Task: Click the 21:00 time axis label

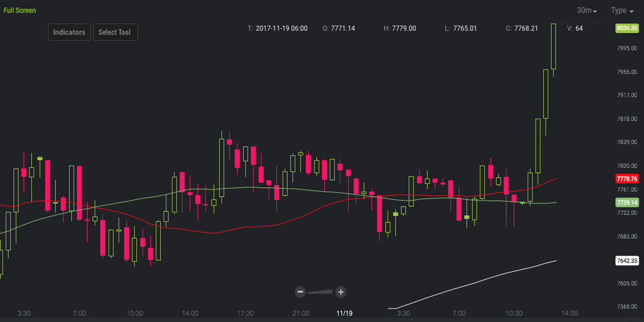Action: tap(301, 313)
